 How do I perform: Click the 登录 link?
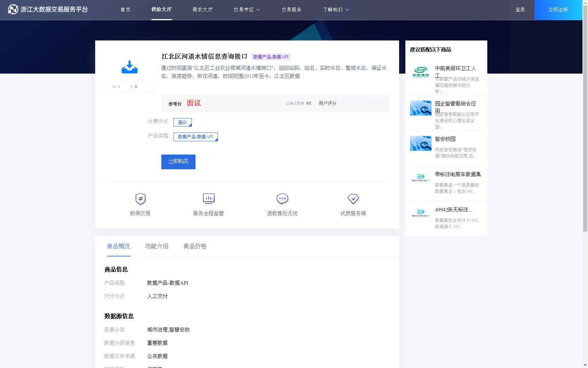click(x=520, y=10)
